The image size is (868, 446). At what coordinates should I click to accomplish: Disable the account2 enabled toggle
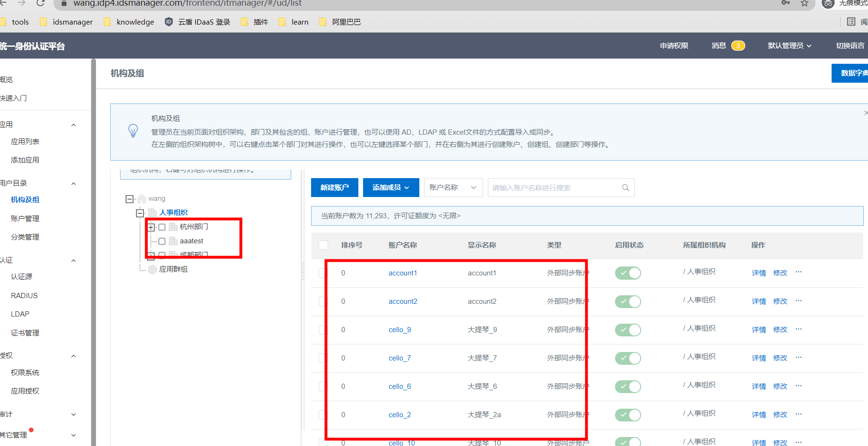tap(628, 301)
